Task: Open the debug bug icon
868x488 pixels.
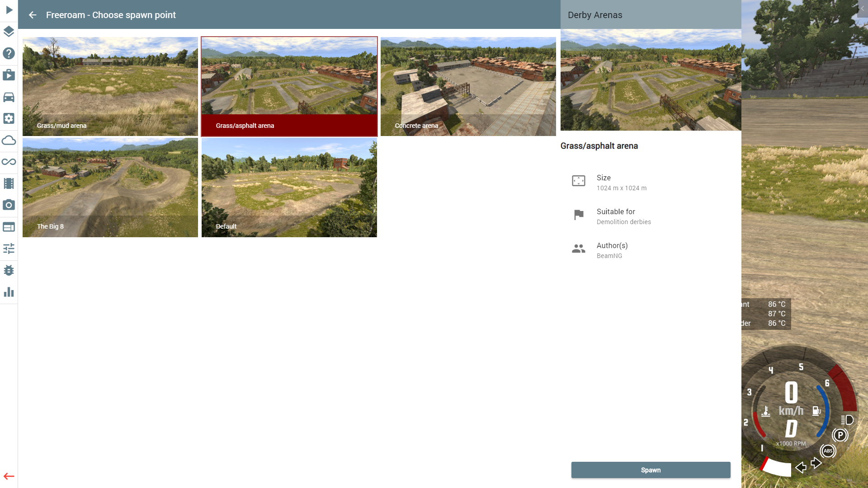Action: [x=9, y=270]
